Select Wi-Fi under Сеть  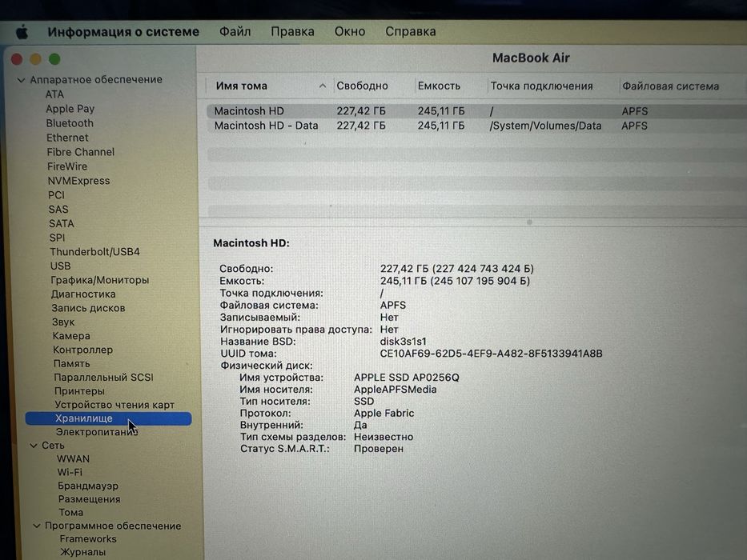[70, 472]
